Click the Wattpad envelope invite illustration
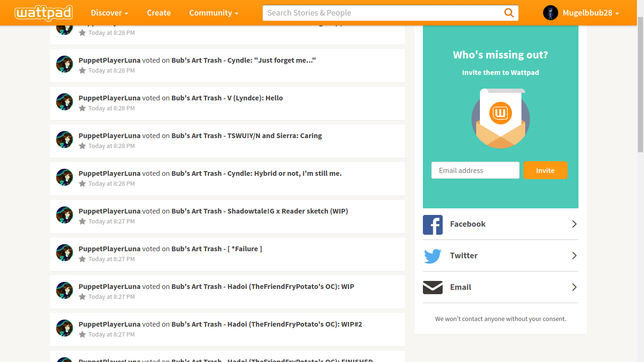 pos(500,119)
